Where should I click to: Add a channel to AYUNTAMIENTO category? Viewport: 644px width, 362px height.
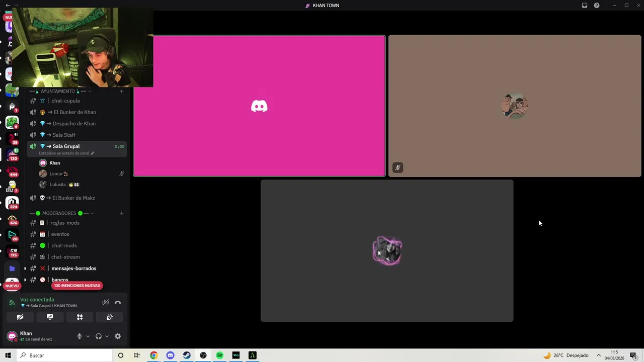[121, 91]
